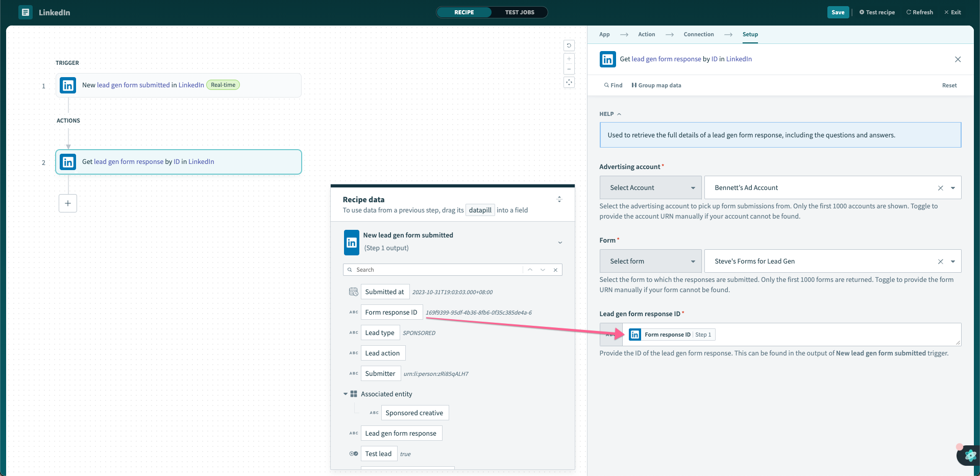This screenshot has height=476, width=980.
Task: Open the Select form dropdown
Action: coord(650,261)
